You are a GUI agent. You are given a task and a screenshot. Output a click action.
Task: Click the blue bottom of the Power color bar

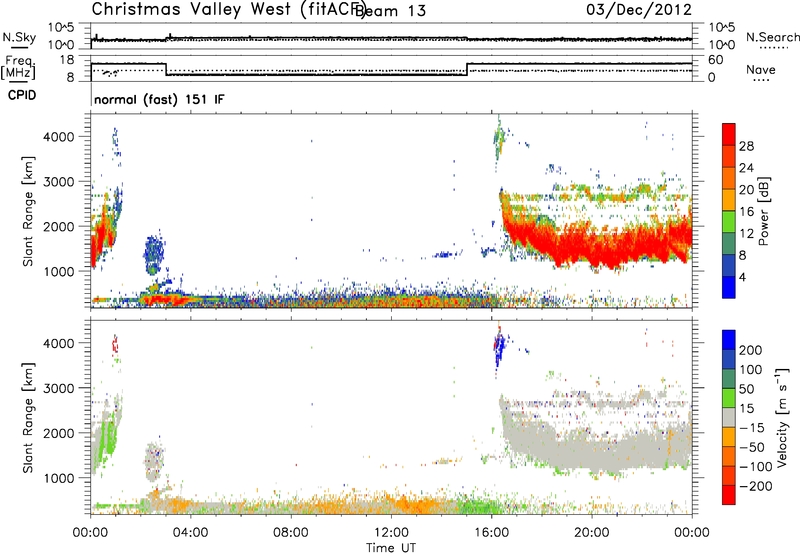coord(729,287)
